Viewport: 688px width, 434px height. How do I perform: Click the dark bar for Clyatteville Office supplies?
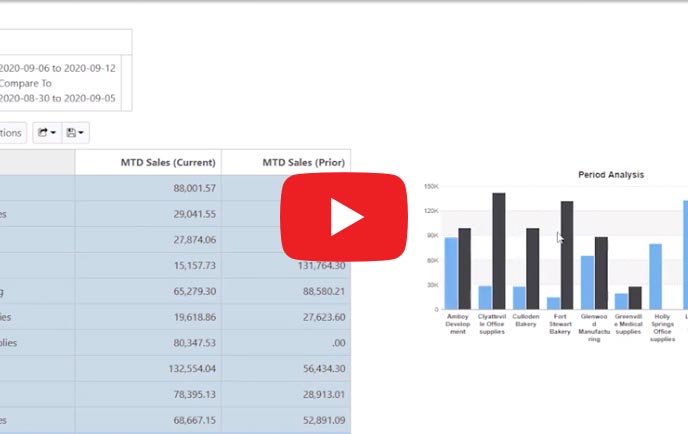(x=499, y=252)
